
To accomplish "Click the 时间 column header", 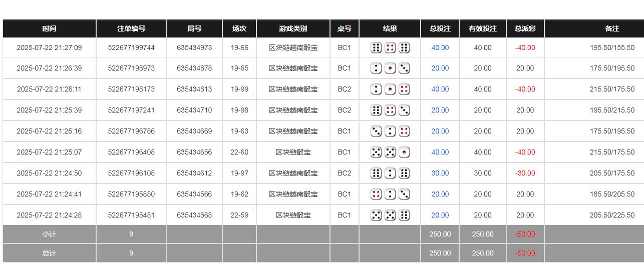I will (x=49, y=29).
